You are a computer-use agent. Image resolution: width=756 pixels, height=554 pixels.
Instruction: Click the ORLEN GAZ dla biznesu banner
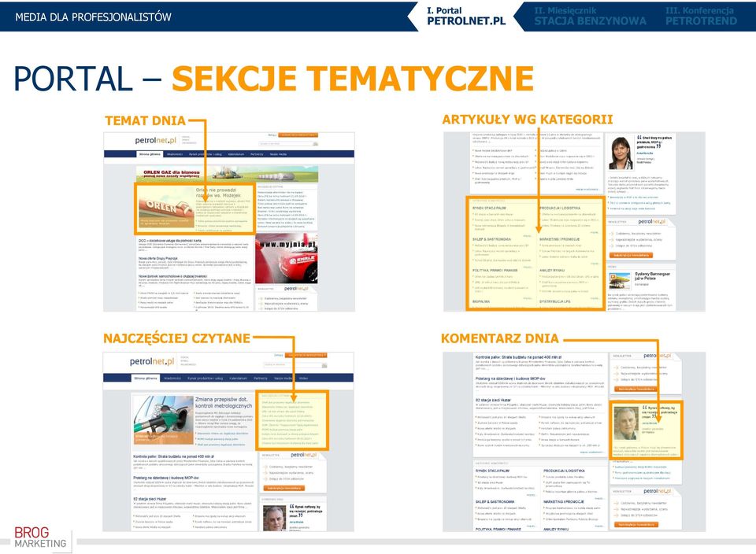tap(227, 173)
